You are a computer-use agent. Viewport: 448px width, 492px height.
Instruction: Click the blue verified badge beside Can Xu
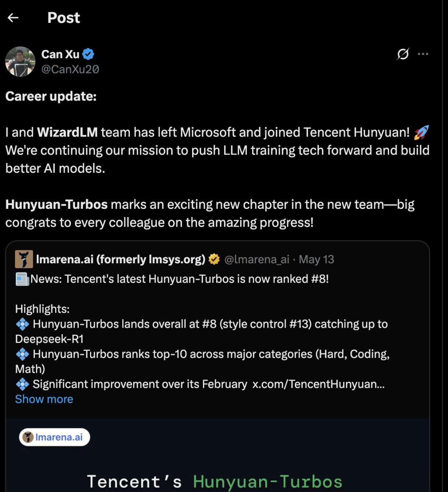88,54
